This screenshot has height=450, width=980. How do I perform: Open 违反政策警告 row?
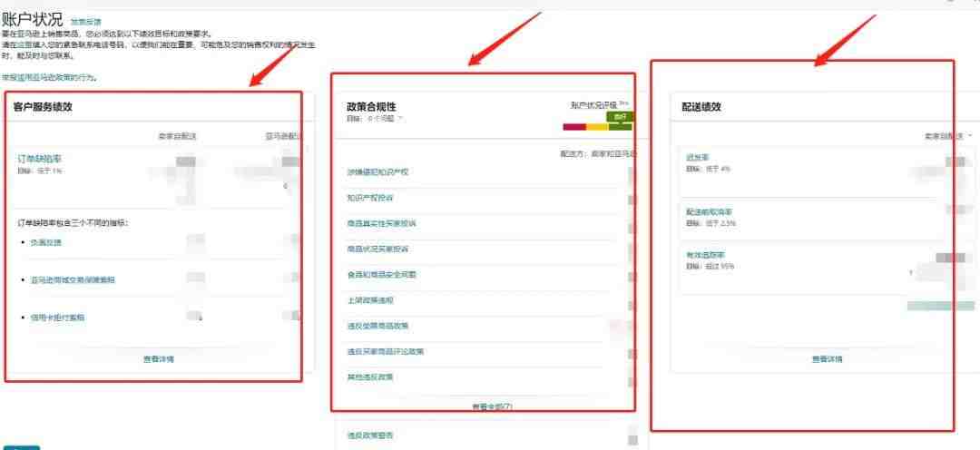[x=370, y=435]
